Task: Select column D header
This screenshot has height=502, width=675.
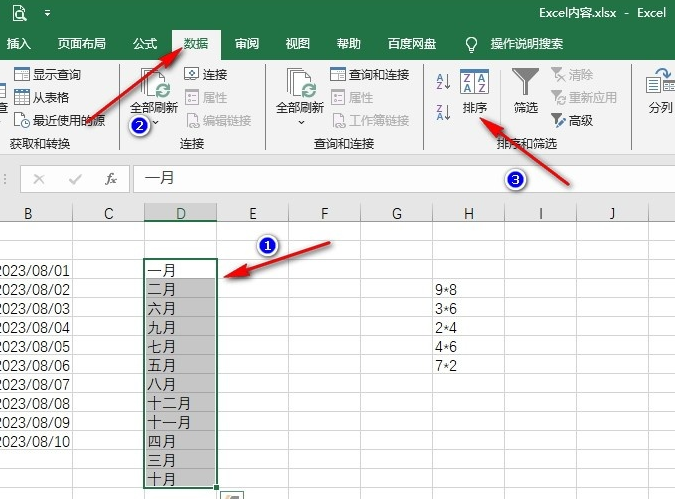Action: click(x=180, y=213)
